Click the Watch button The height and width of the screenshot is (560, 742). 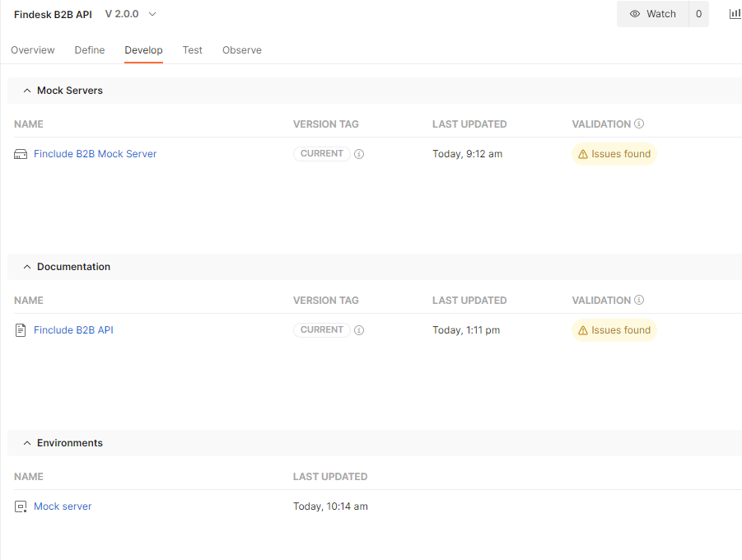coord(652,14)
